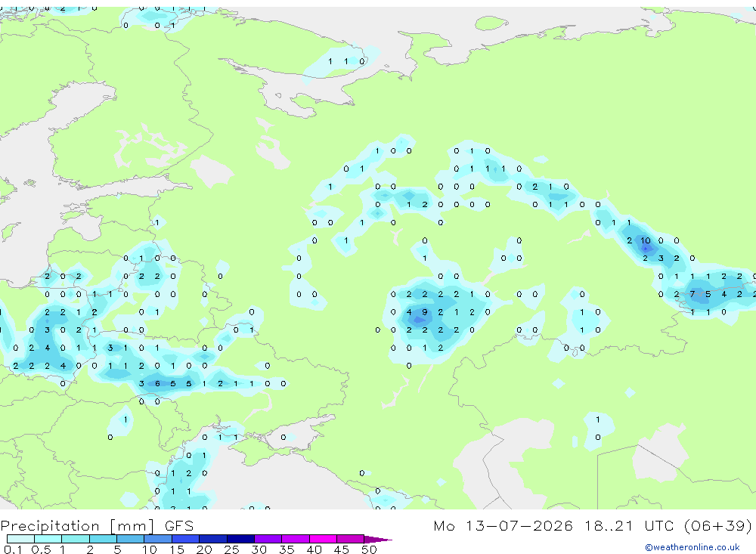The image size is (756, 554).
Task: Click legend swatch between 30 and 35
Action: point(268,539)
